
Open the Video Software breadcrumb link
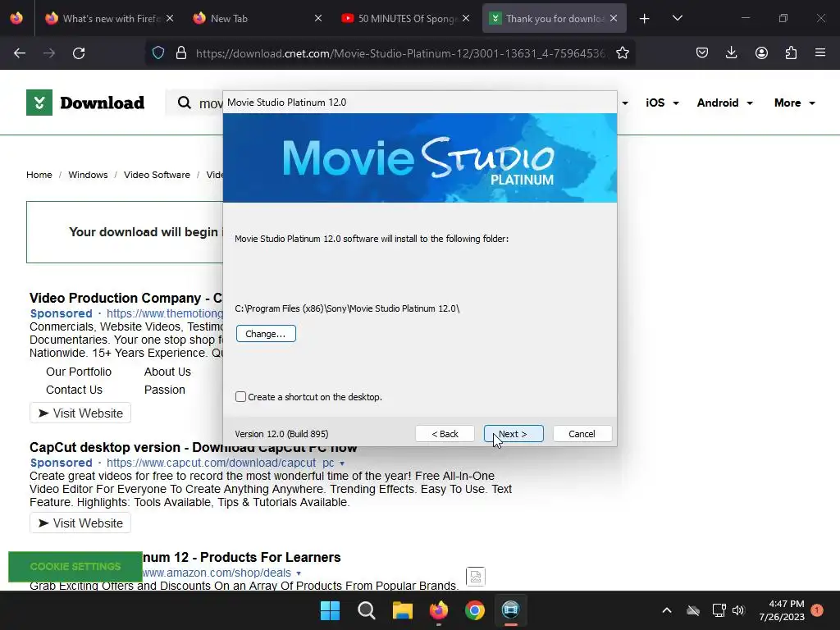157,175
